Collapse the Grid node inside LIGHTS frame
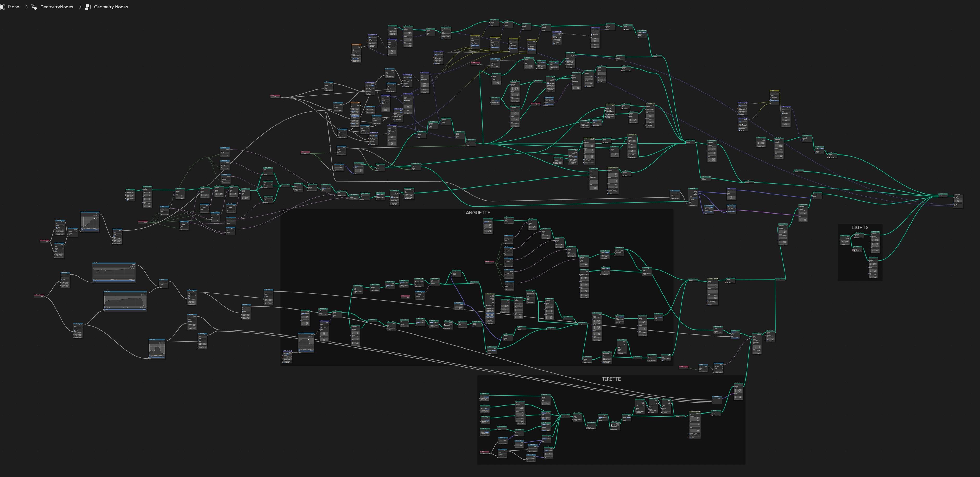The height and width of the screenshot is (477, 980). tap(841, 236)
